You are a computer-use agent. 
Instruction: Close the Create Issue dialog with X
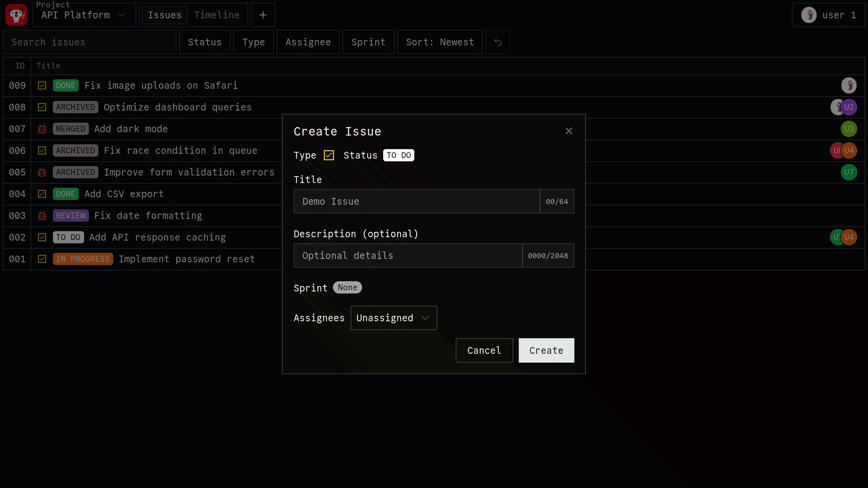(x=569, y=131)
